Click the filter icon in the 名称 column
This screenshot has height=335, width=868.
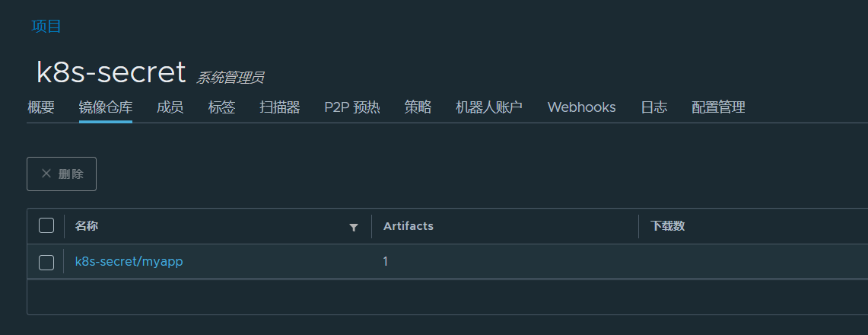coord(354,227)
